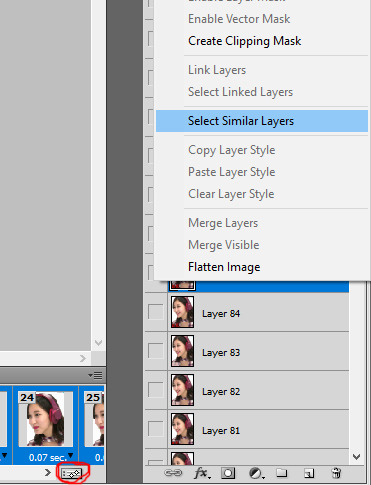The image size is (371, 485).
Task: Click the 'Layer 82' name text
Action: click(221, 392)
